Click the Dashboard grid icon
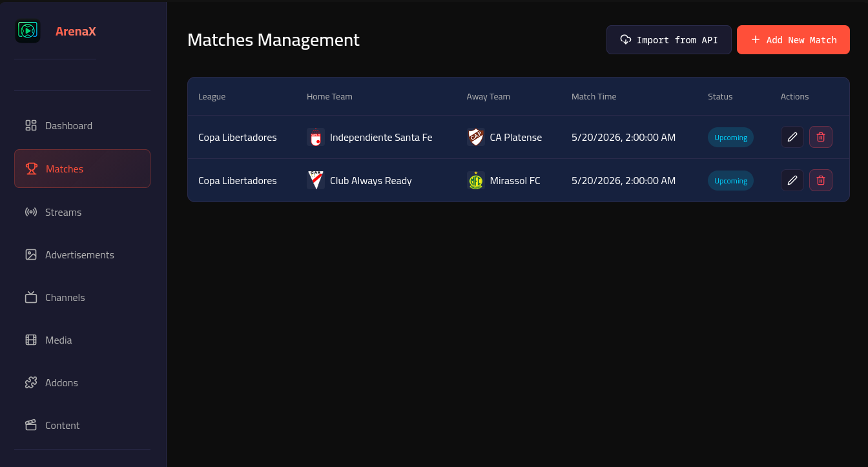868x467 pixels. [x=31, y=125]
